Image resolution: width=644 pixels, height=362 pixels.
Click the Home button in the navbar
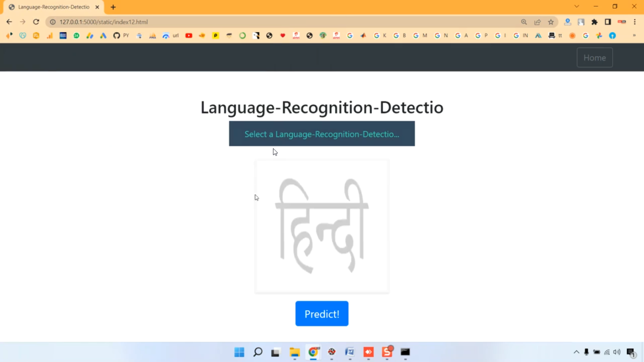[595, 57]
